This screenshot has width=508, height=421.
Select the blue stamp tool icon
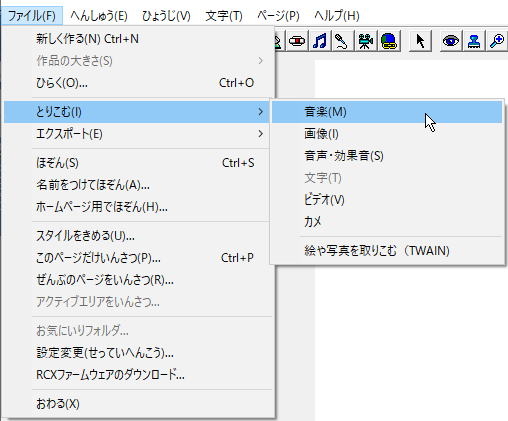point(474,41)
